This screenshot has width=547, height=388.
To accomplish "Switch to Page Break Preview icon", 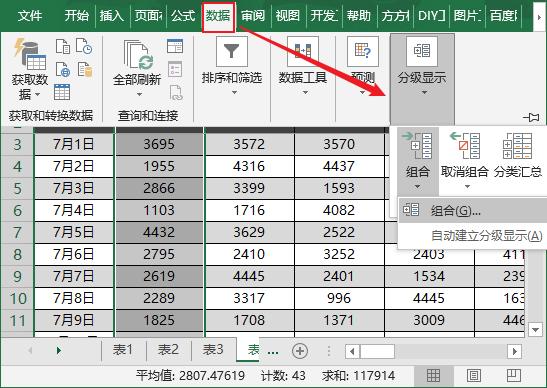I will (514, 376).
